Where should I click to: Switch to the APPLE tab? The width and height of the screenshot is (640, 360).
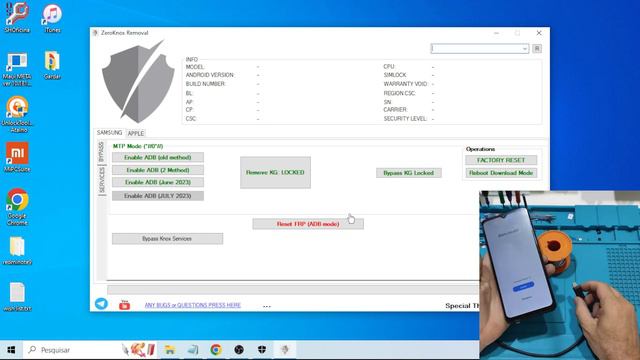point(136,133)
